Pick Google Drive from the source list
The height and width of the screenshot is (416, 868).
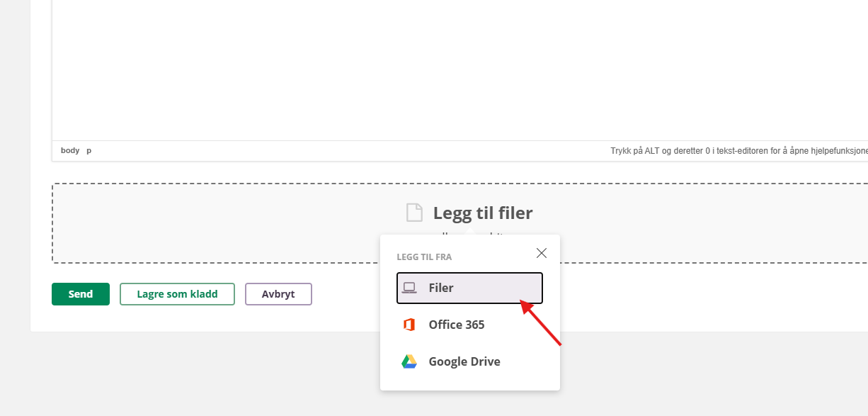point(464,361)
